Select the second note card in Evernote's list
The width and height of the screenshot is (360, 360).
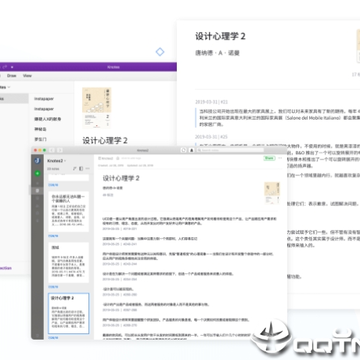(68, 211)
